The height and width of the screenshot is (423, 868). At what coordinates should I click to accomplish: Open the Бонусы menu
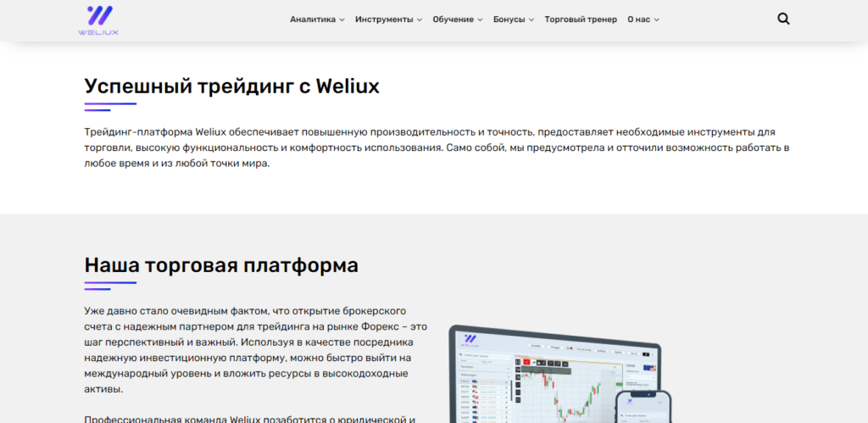click(x=514, y=19)
